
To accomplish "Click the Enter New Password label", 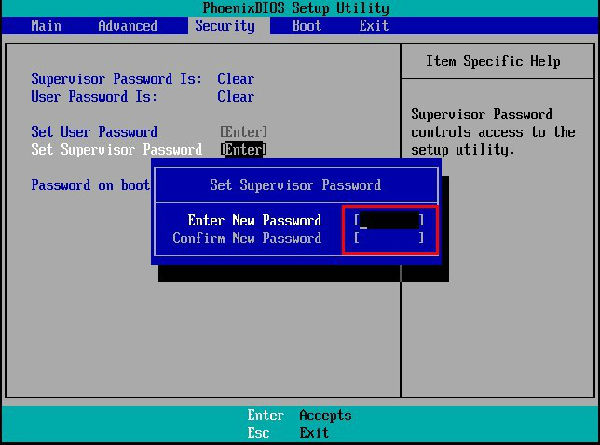I will (254, 220).
